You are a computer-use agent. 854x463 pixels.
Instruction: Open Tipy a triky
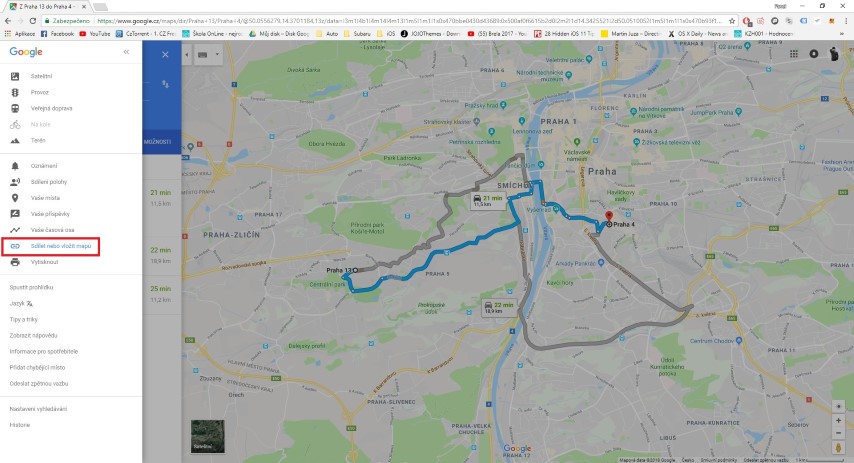(x=23, y=320)
